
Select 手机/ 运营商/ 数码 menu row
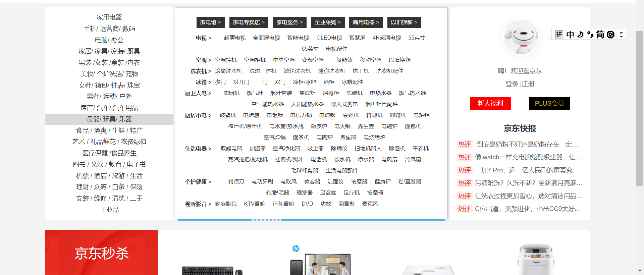(x=109, y=29)
